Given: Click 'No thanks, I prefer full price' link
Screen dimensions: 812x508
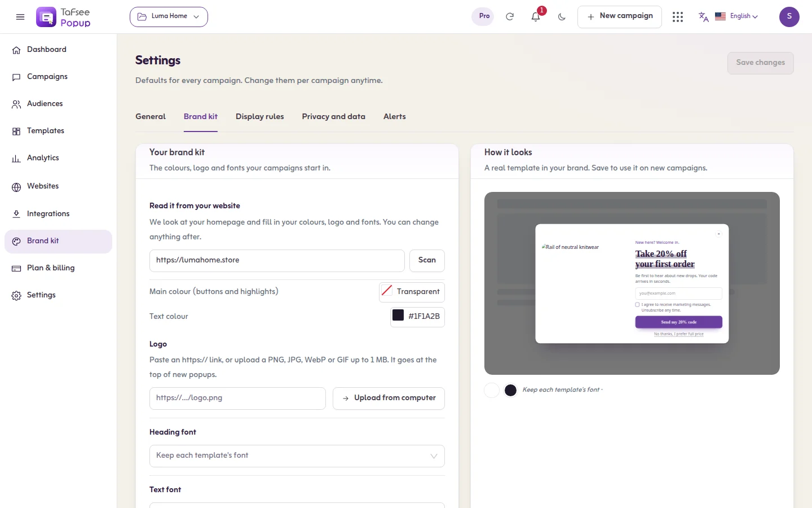Looking at the screenshot, I should click(679, 334).
